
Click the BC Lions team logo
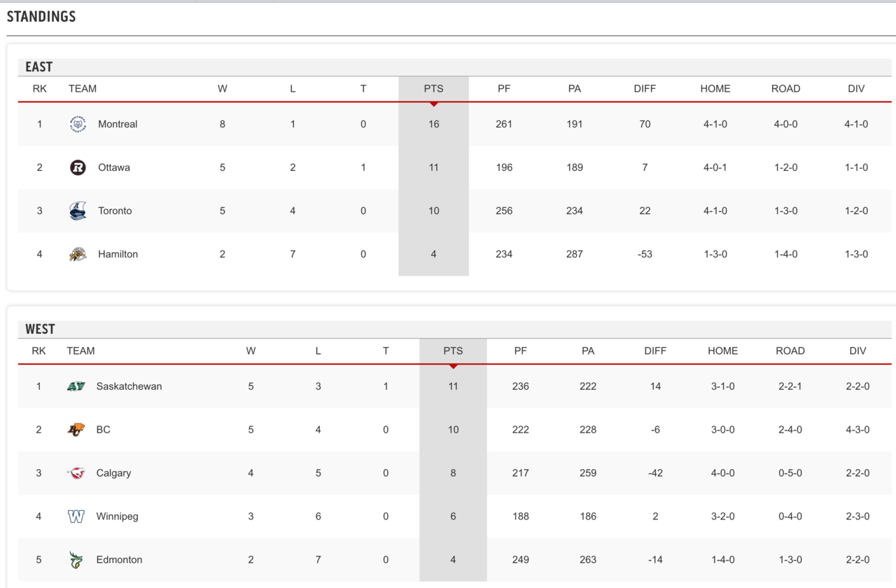coord(76,430)
